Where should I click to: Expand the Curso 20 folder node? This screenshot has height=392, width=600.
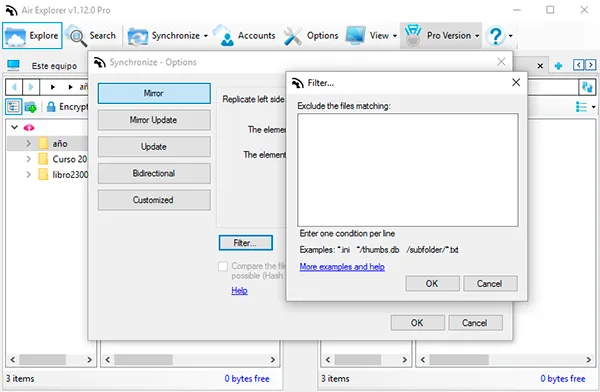[x=28, y=159]
